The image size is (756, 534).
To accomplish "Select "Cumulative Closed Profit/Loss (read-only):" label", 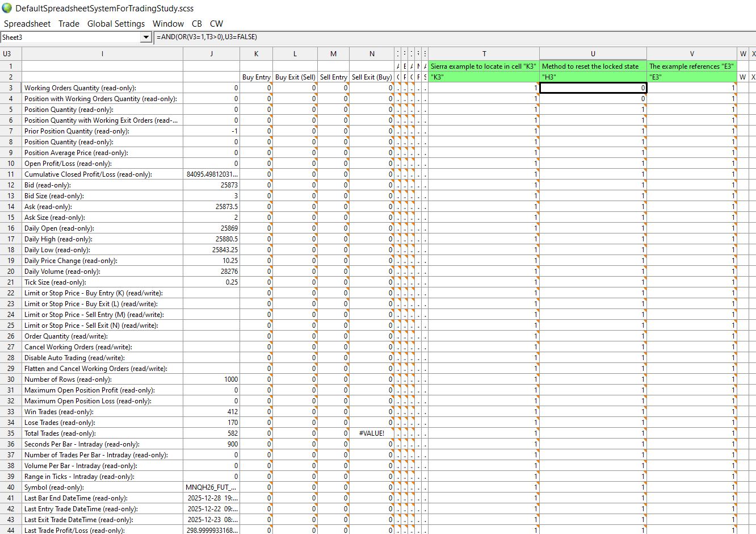I will pos(88,174).
